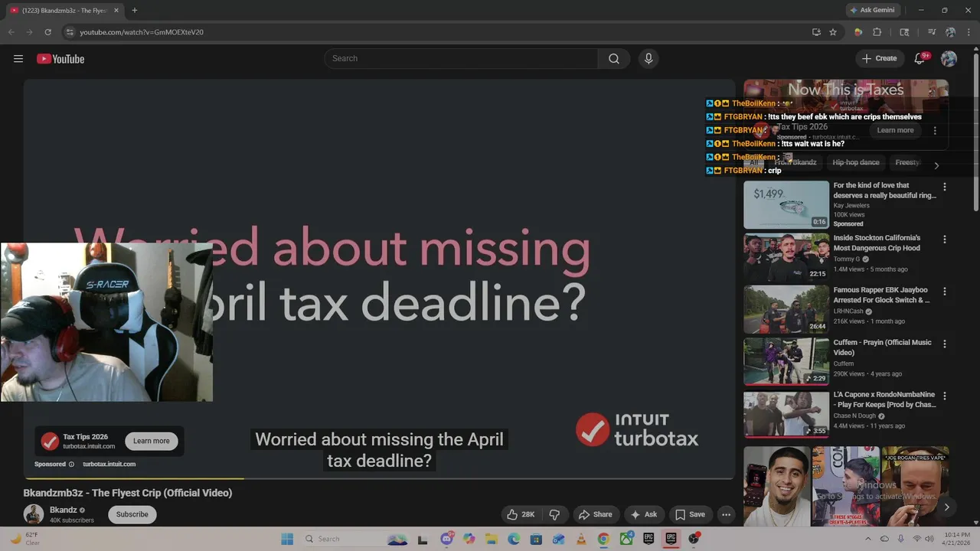980x551 pixels.
Task: Open menu for Cuffem Prayin video
Action: click(x=945, y=344)
